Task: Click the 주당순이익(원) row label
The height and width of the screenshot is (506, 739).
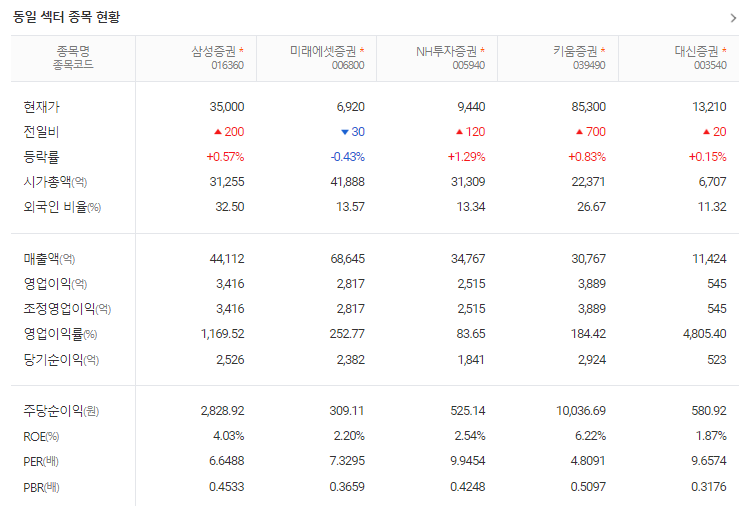Action: (61, 411)
